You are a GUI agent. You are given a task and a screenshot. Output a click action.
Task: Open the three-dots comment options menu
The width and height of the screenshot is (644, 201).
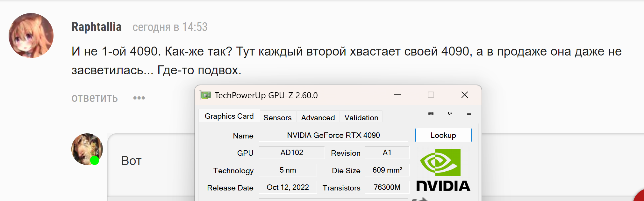point(139,98)
